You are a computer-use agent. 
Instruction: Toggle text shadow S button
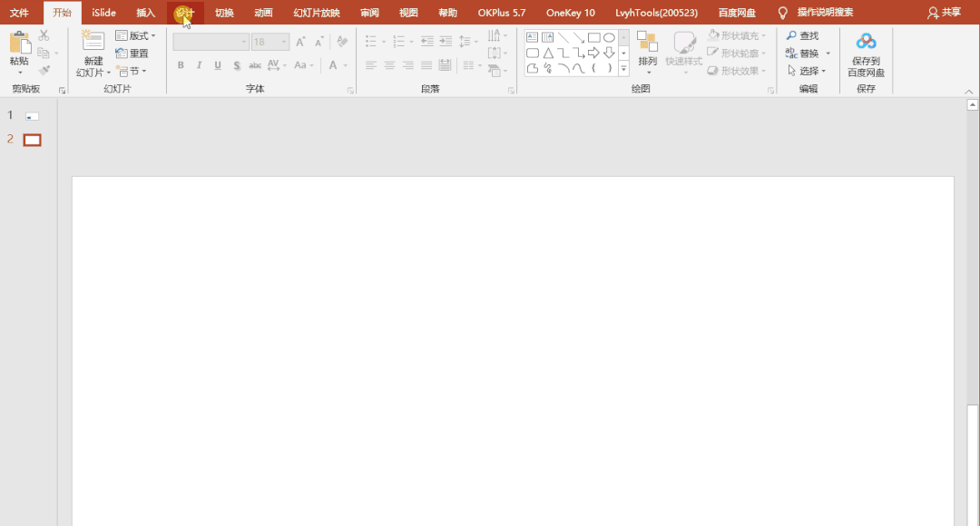(236, 65)
